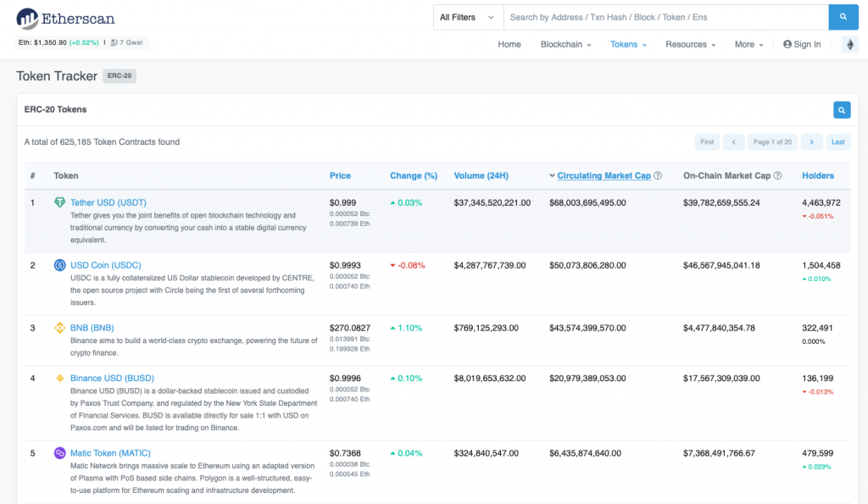Click Tether holders count 4,463,972

(x=821, y=202)
